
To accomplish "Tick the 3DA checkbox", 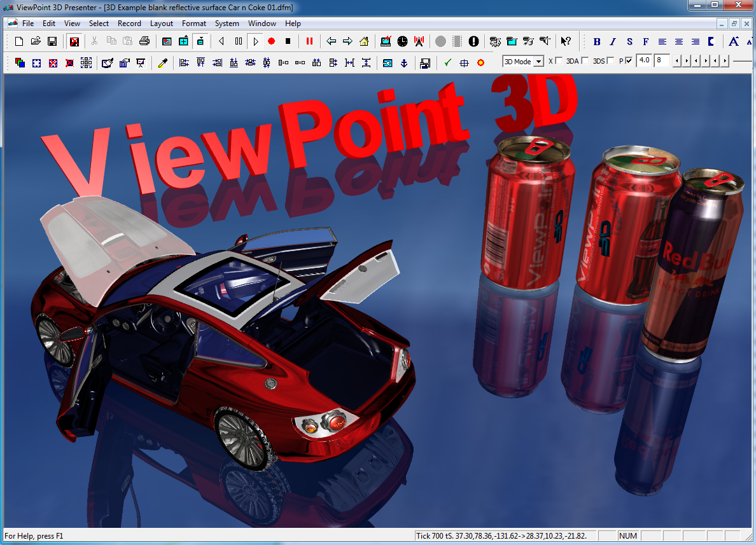I will pos(585,61).
